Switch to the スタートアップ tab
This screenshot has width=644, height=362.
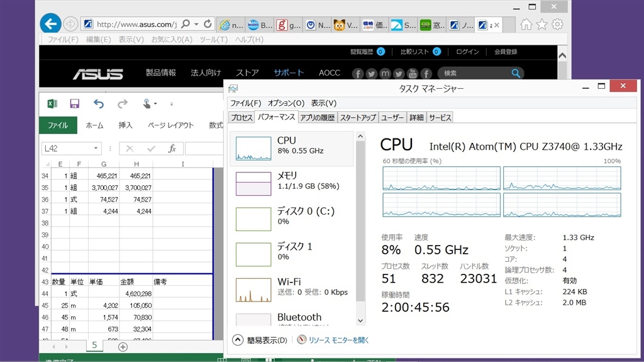(x=358, y=118)
